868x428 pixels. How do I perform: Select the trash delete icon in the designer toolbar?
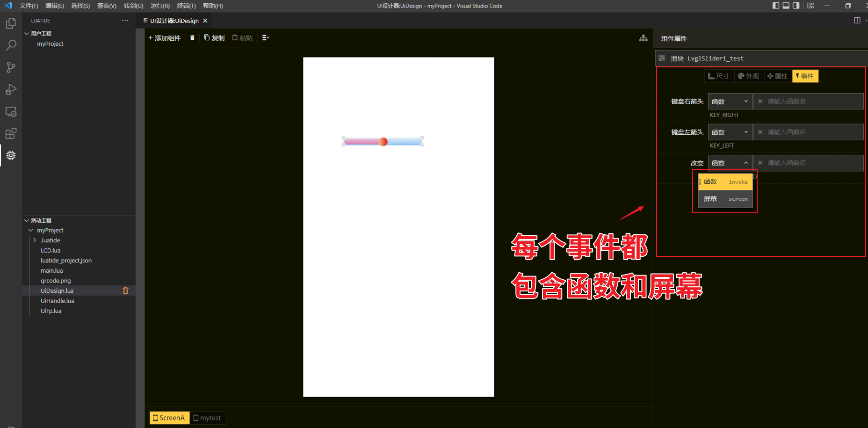coord(192,37)
